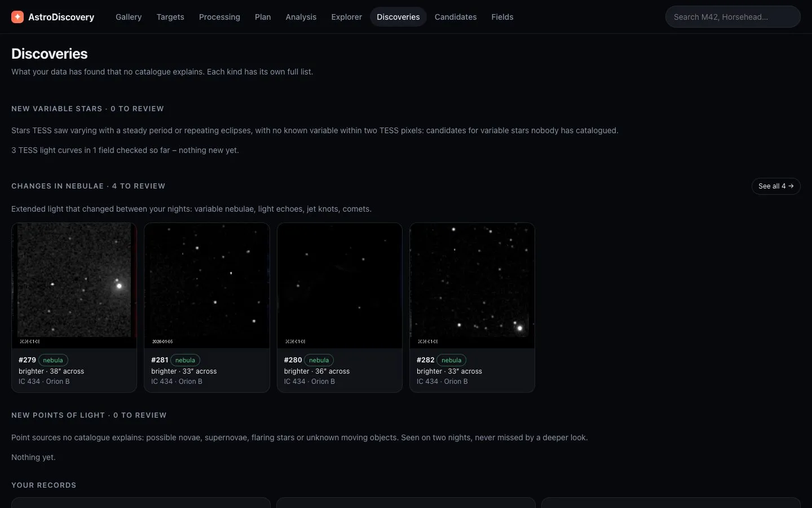
Task: Open detection #280 thumbnail image
Action: click(x=339, y=286)
